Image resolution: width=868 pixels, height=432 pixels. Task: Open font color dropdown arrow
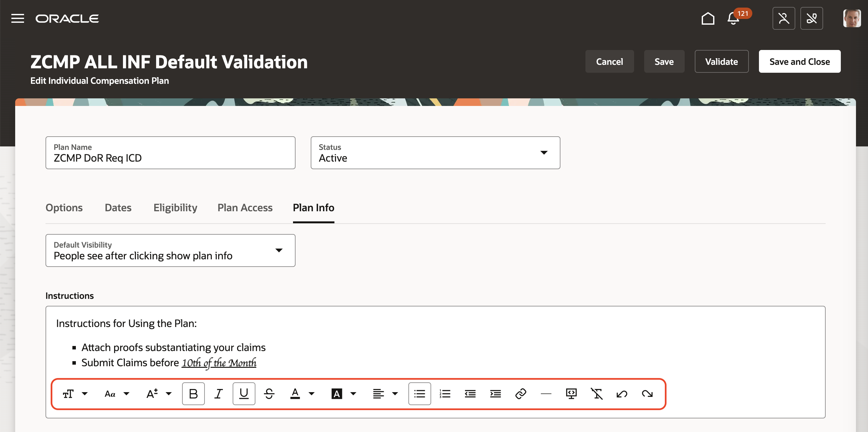(312, 393)
